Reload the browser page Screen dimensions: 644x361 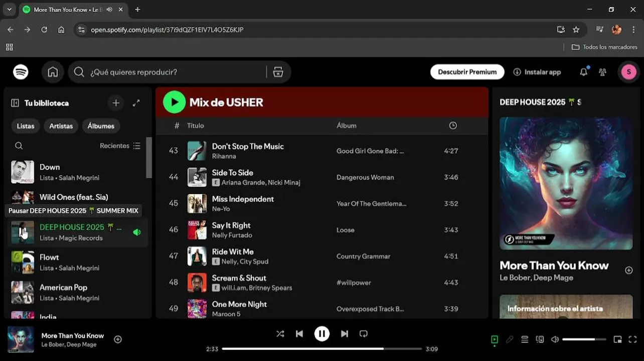click(x=44, y=30)
